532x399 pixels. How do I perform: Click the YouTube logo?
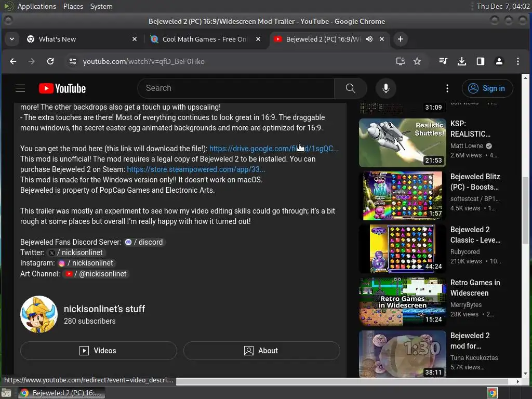pyautogui.click(x=62, y=88)
